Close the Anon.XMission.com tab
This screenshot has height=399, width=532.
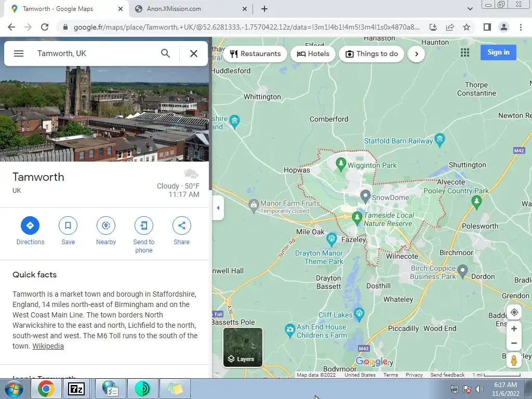[245, 9]
